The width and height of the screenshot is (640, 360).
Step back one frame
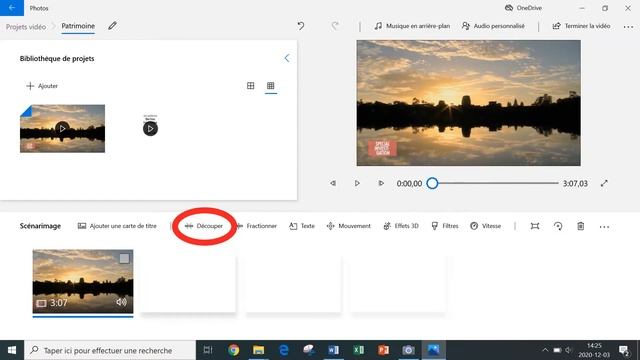pyautogui.click(x=333, y=183)
